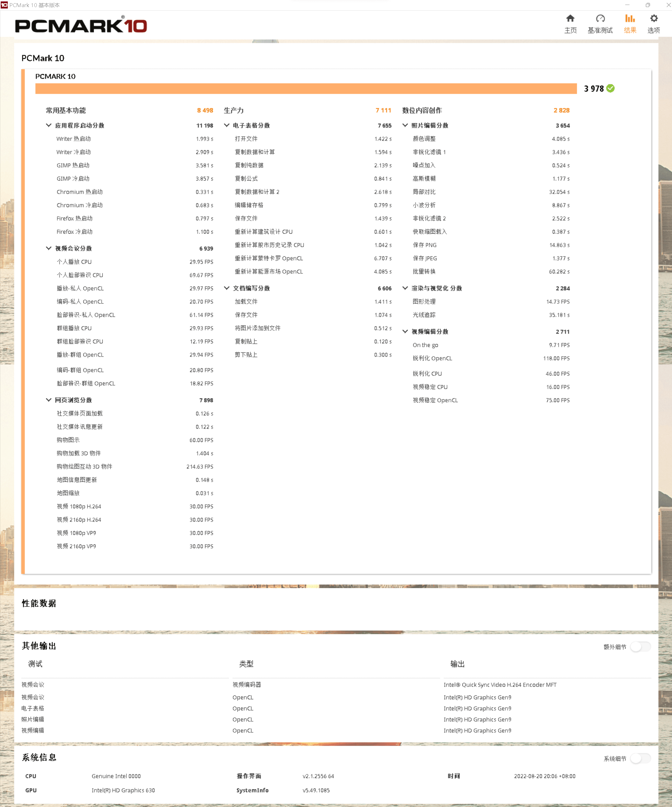Click the CPU value Genuine Intel 0000
The width and height of the screenshot is (672, 807).
(116, 776)
